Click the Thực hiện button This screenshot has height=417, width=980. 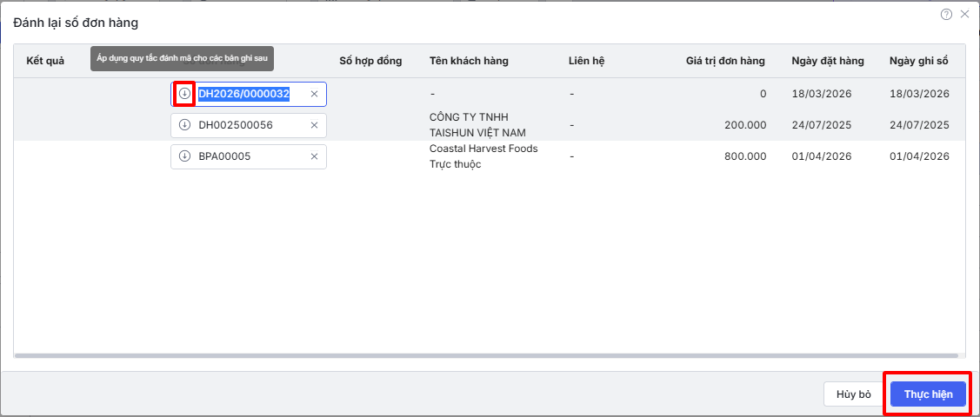coord(928,394)
